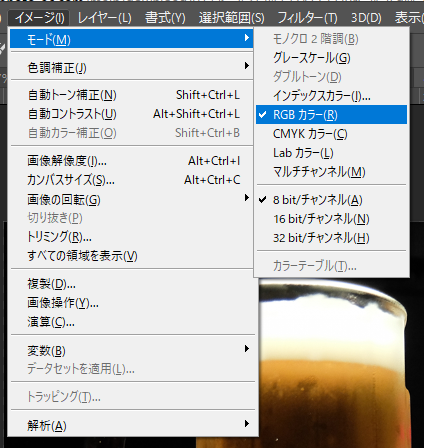The width and height of the screenshot is (424, 448).
Task: Expand the 解析(A) submenu
Action: 133,425
